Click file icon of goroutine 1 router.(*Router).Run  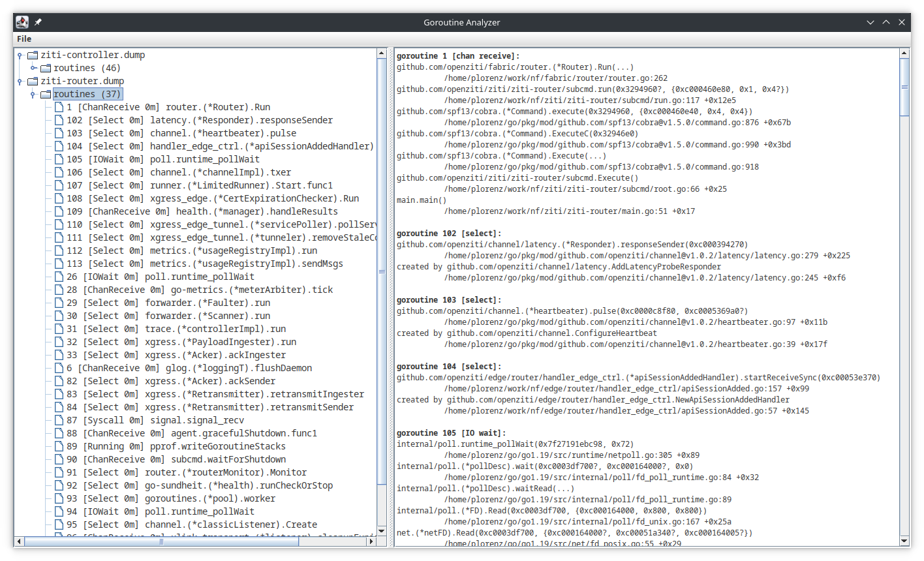59,107
